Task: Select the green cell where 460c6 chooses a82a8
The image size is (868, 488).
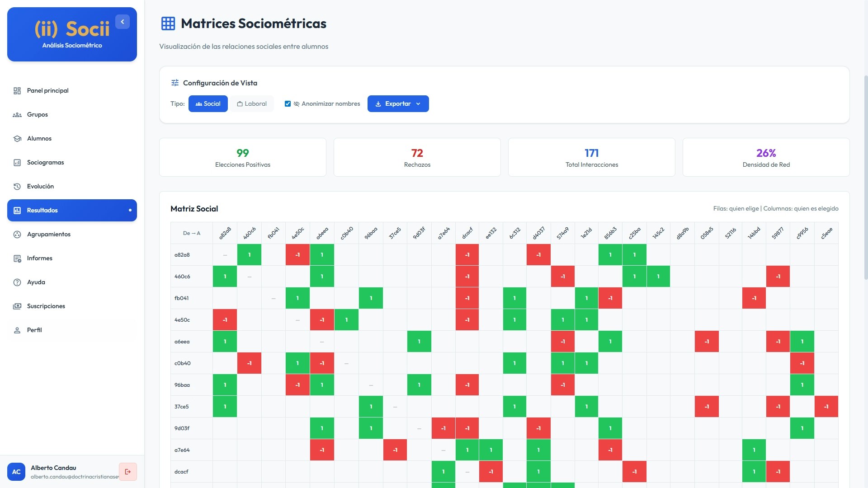Action: (x=225, y=276)
